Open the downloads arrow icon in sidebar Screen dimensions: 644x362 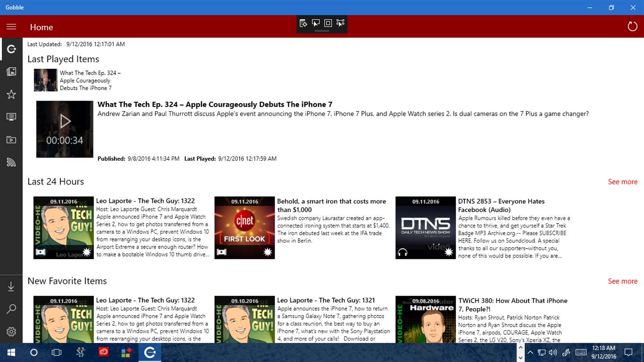point(11,286)
